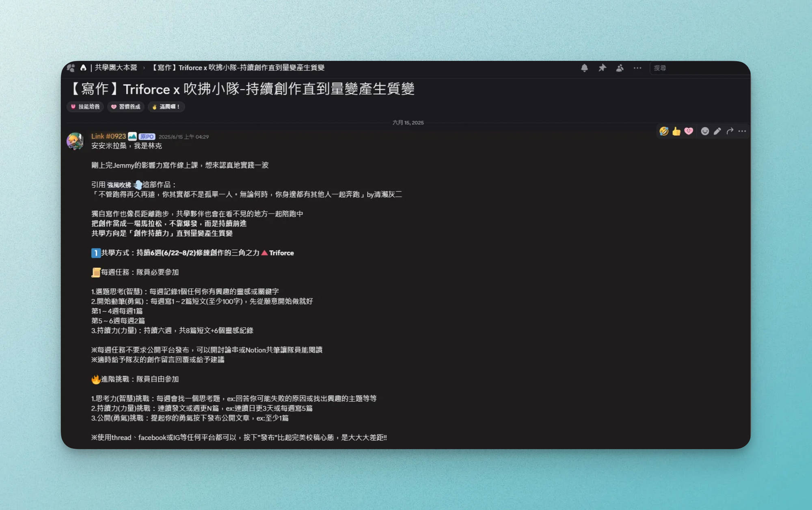React with thumbs up emoji

676,131
